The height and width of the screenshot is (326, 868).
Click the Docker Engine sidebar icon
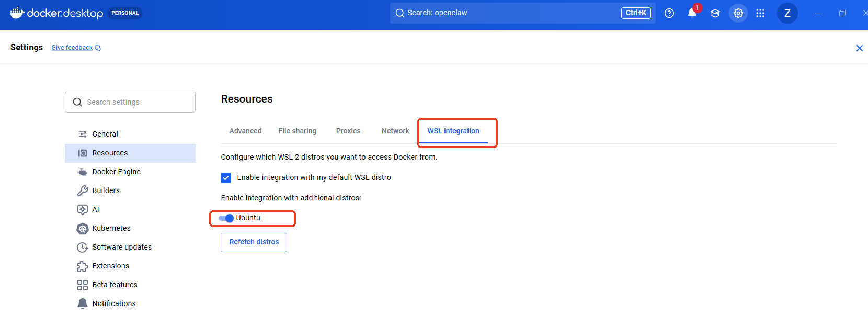83,172
